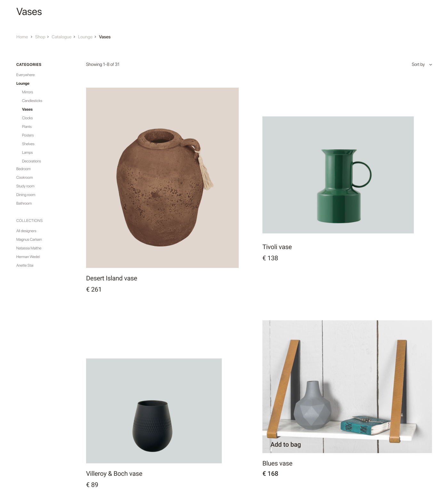Screen dimensions: 448x502
Task: Select the Mirrors subcategory
Action: pyautogui.click(x=28, y=92)
